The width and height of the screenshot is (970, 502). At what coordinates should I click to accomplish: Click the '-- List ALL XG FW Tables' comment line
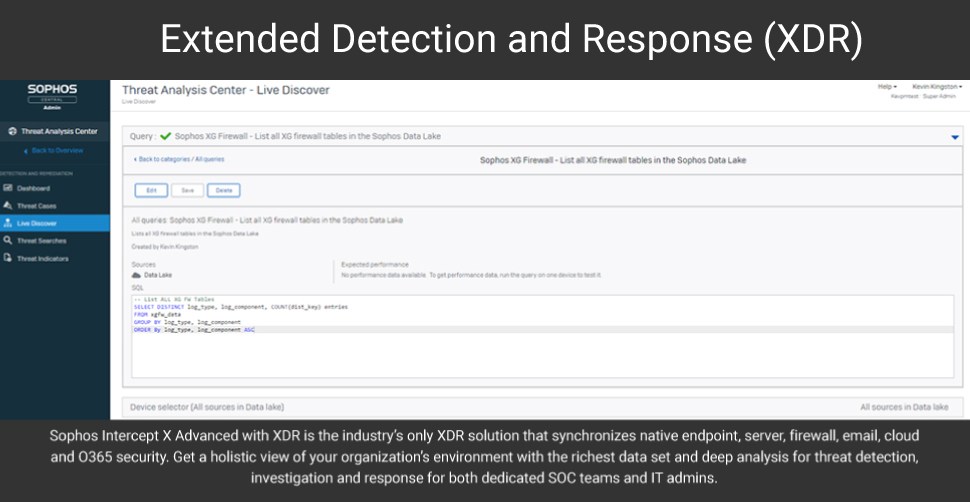pos(174,300)
